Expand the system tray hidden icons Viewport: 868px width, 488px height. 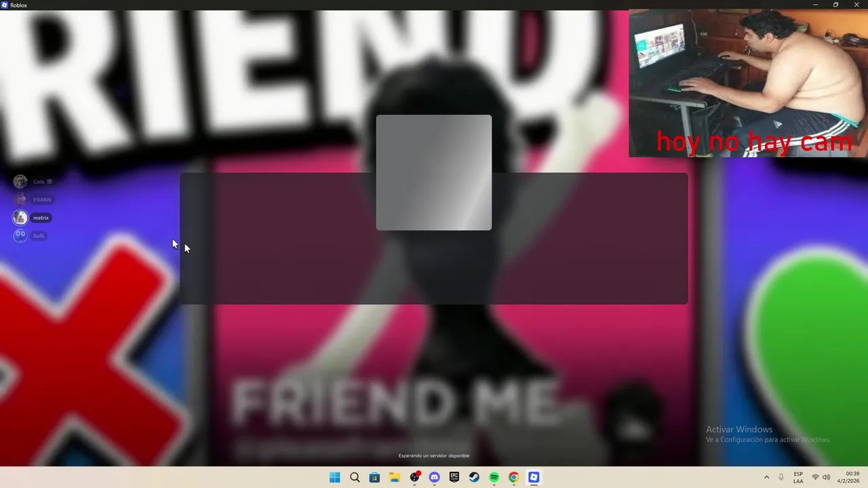tap(767, 477)
